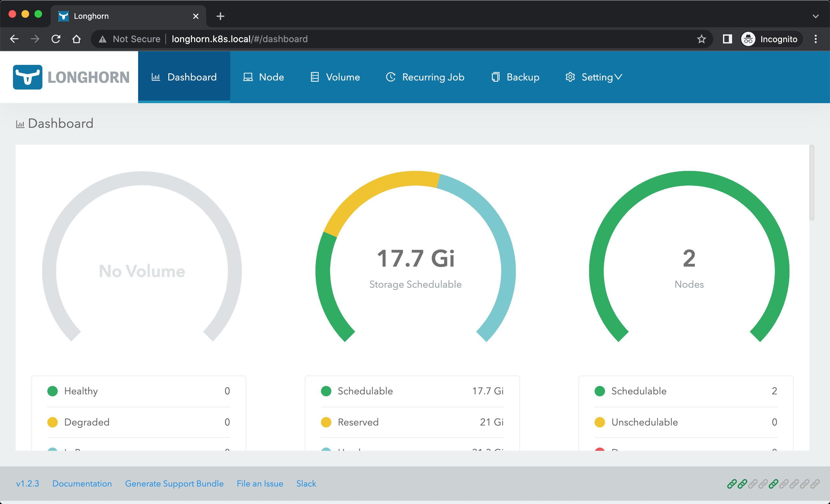This screenshot has height=504, width=830.
Task: Switch to the Volume tab
Action: [335, 77]
